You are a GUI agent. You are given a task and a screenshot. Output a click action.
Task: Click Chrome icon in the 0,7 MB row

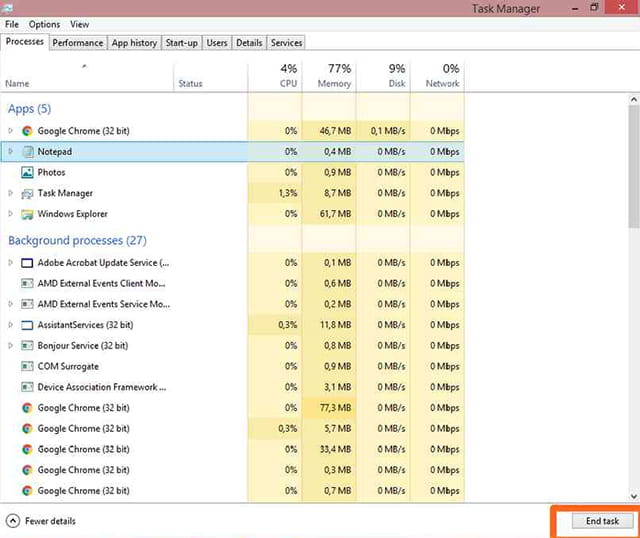[x=27, y=491]
